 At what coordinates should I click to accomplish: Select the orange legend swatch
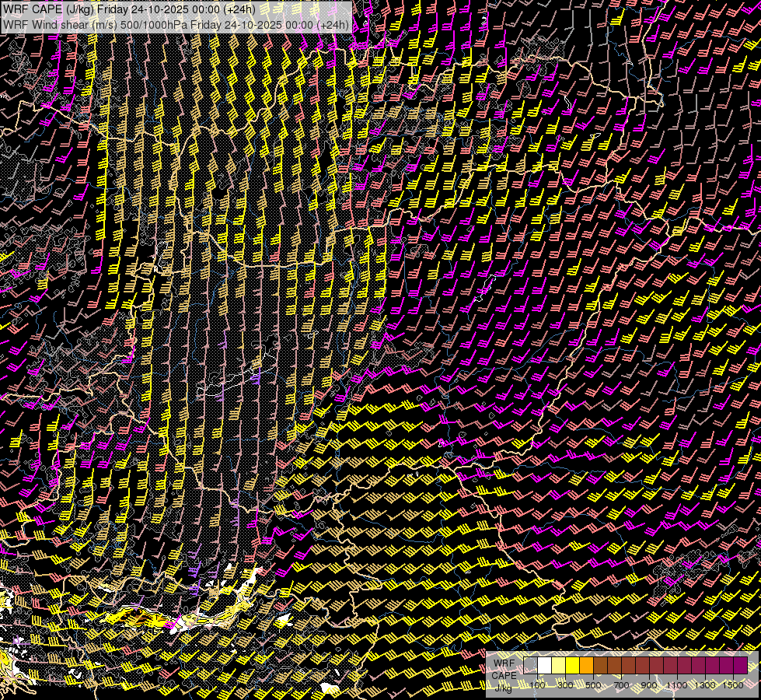tap(586, 665)
